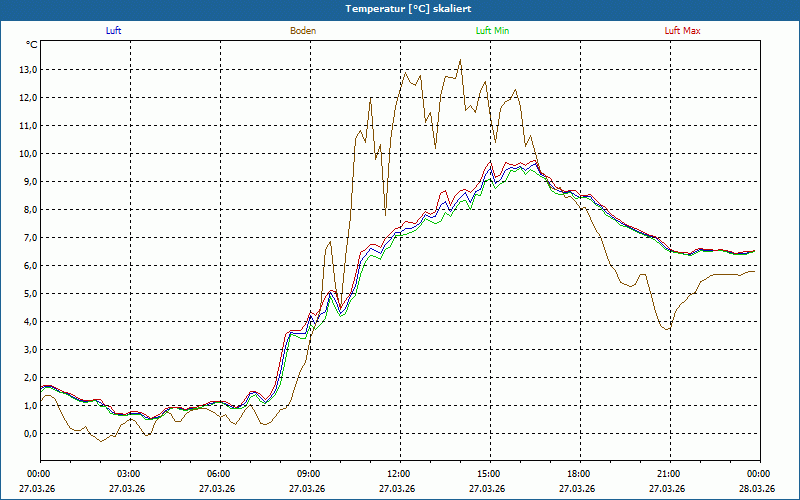Select the 12:00 time axis marker
This screenshot has width=800, height=500.
click(x=398, y=474)
